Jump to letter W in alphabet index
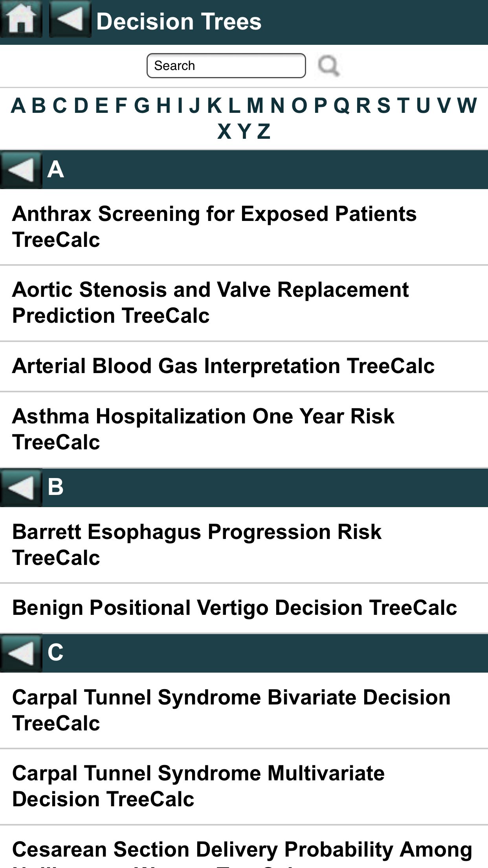Screen dimensions: 488x868 (x=467, y=105)
